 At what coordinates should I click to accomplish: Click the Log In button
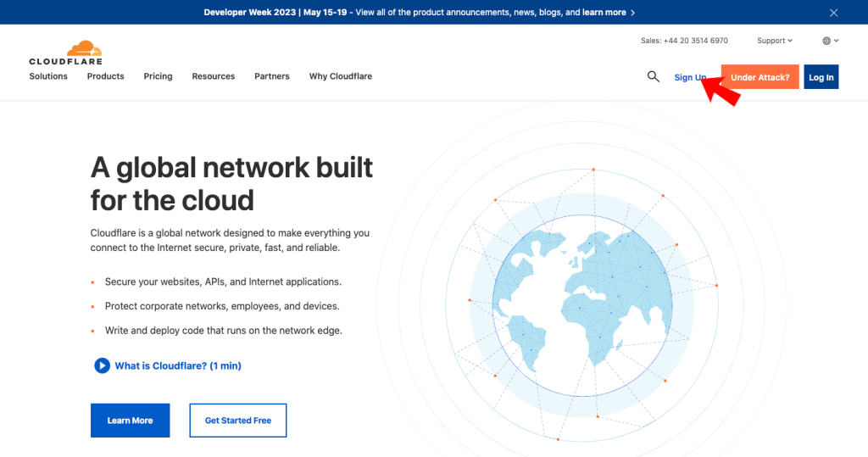pyautogui.click(x=821, y=77)
